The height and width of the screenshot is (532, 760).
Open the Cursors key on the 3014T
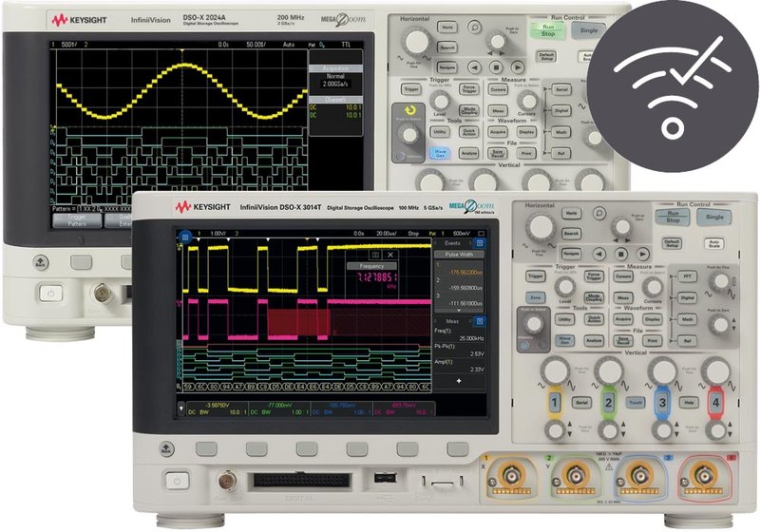pyautogui.click(x=623, y=276)
